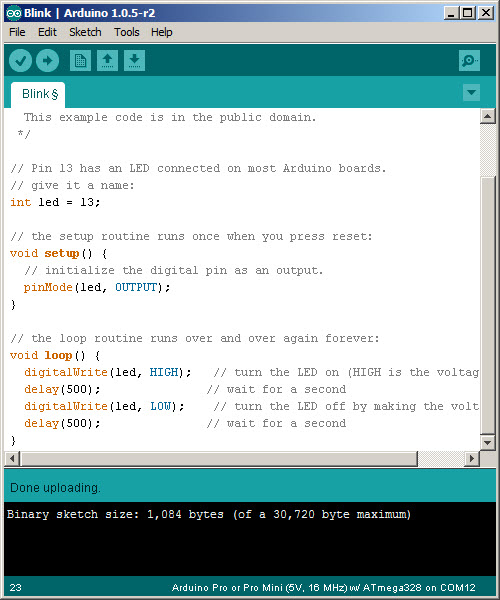Open the Serial Monitor magnifier icon
500x600 pixels.
[469, 60]
